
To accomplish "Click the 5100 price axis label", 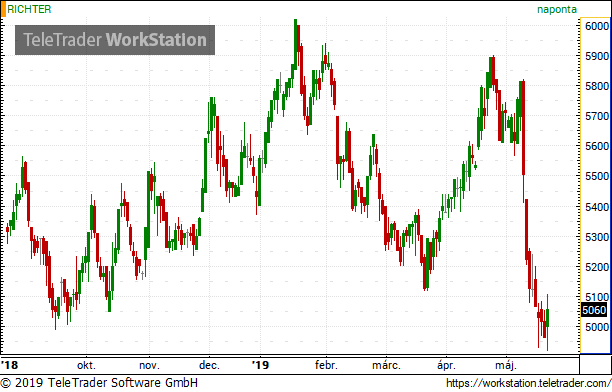I will click(x=597, y=297).
